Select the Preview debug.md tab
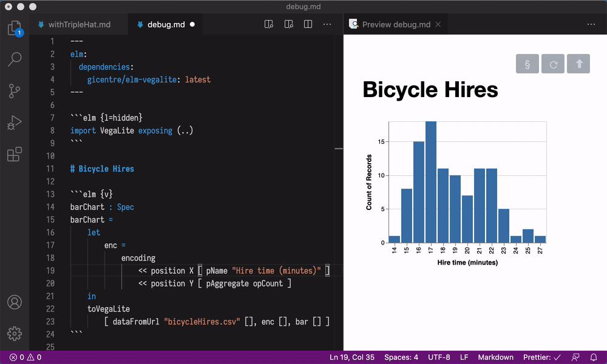Viewport: 607px width, 364px height. [x=396, y=24]
